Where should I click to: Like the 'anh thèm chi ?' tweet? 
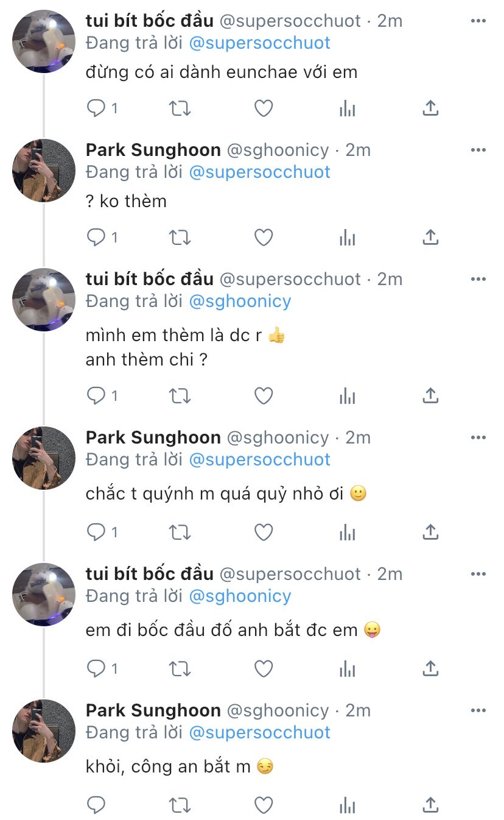point(263,396)
